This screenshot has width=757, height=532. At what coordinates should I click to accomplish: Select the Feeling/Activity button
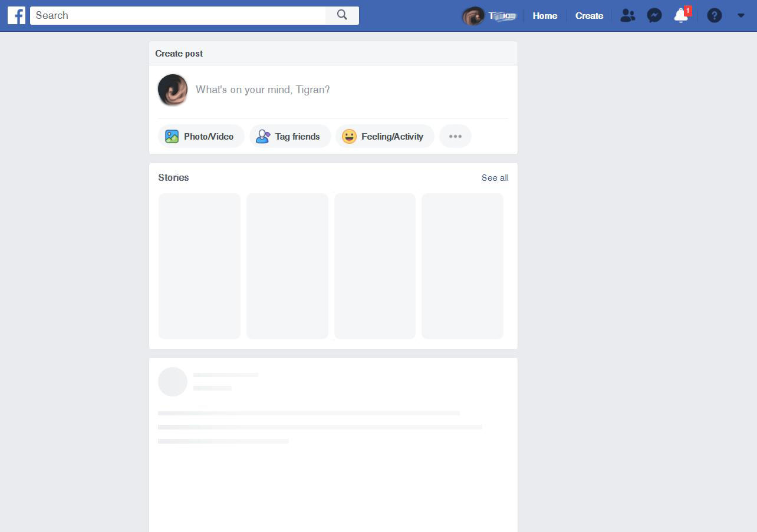tap(384, 136)
